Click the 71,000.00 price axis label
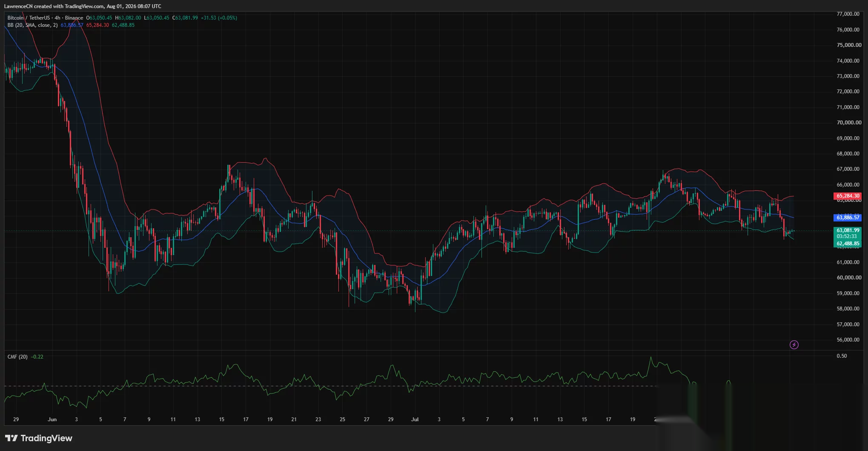 pyautogui.click(x=848, y=107)
